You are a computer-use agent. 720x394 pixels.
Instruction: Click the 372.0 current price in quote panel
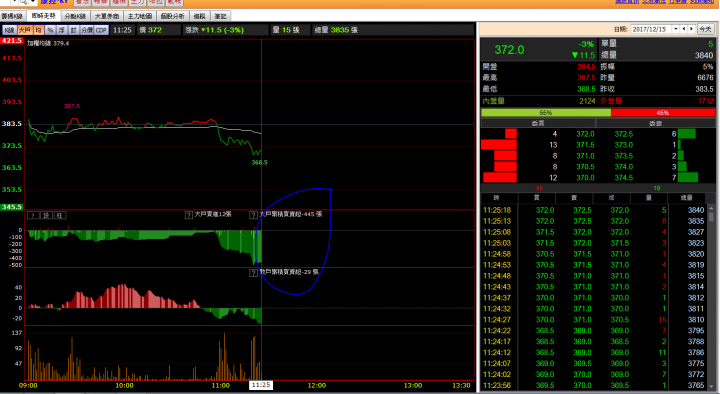coord(509,50)
